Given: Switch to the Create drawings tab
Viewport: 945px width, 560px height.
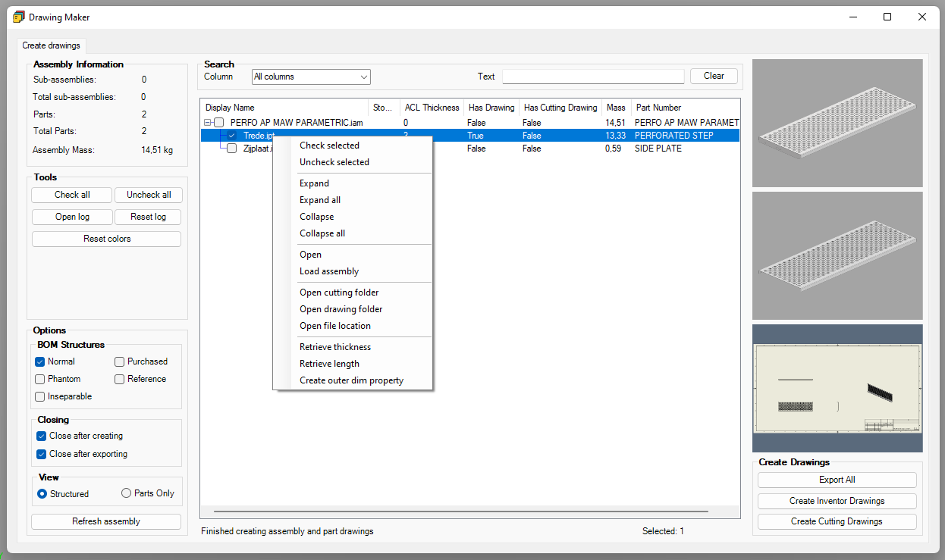Looking at the screenshot, I should pos(51,45).
